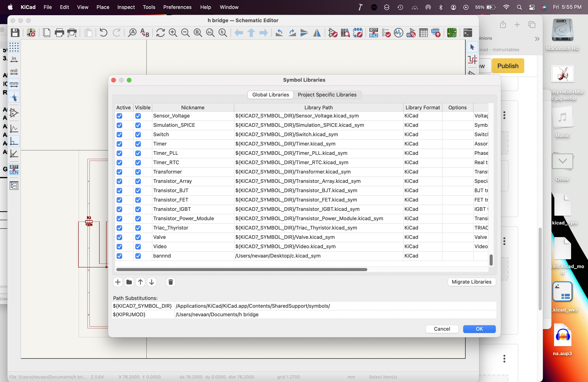Click the Save icon in Schematic Editor toolbar

15,33
